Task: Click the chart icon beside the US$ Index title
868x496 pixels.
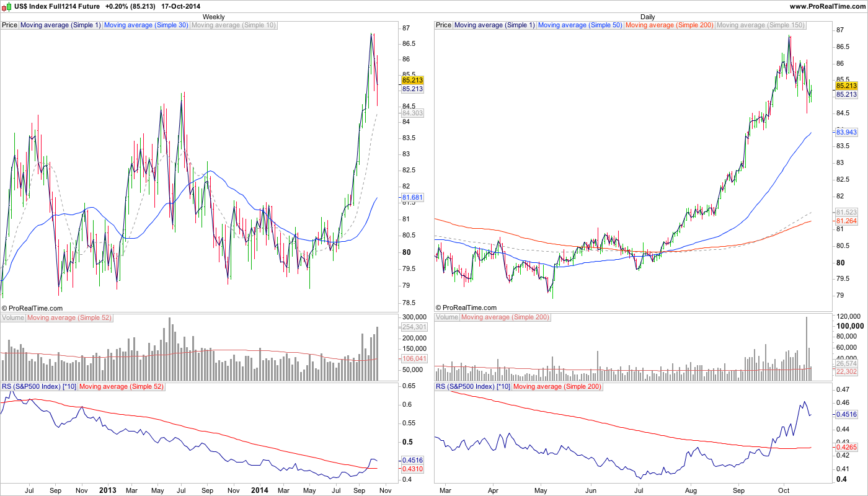Action: 7,6
